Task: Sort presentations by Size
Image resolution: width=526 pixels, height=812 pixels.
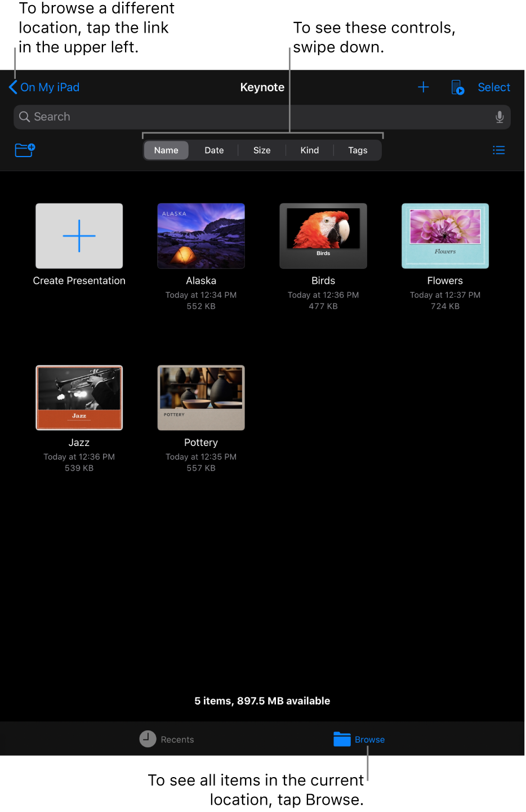Action: [262, 150]
